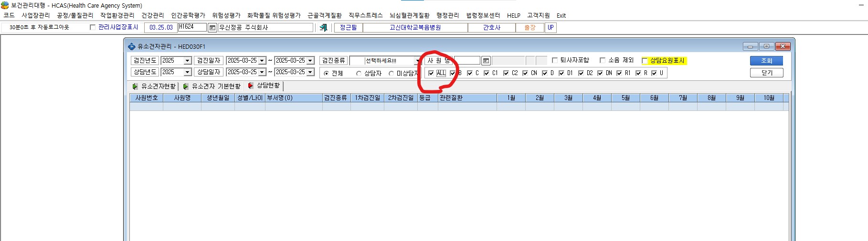Click the blue 조회 search button
868x241 pixels.
click(766, 61)
